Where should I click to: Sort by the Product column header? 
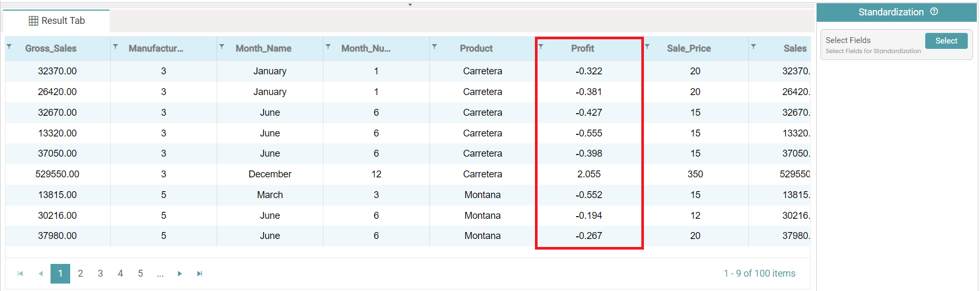(x=476, y=48)
